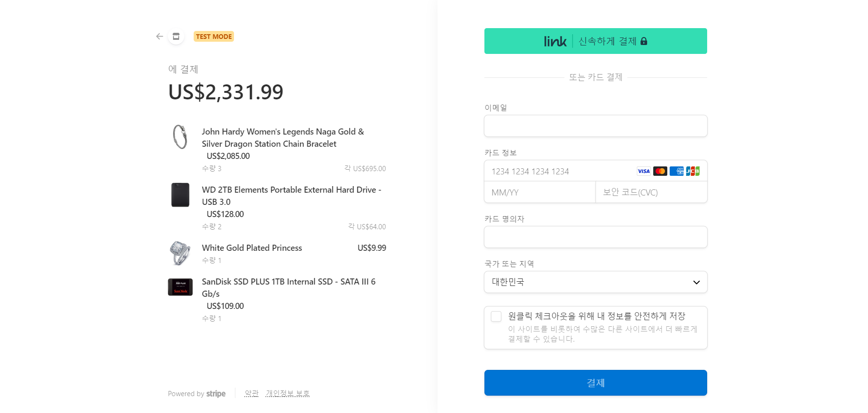
Task: Click the JCB card brand icon
Action: 694,171
